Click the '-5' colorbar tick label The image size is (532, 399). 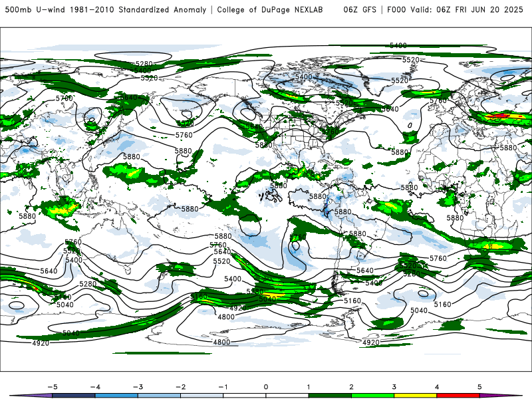[53, 387]
